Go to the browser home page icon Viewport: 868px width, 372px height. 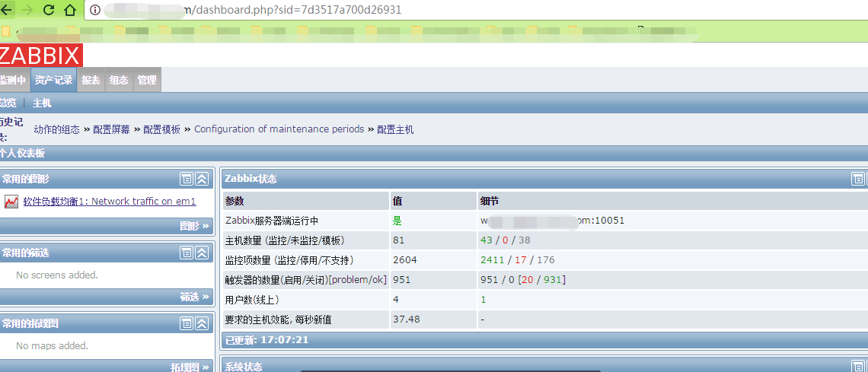click(70, 9)
